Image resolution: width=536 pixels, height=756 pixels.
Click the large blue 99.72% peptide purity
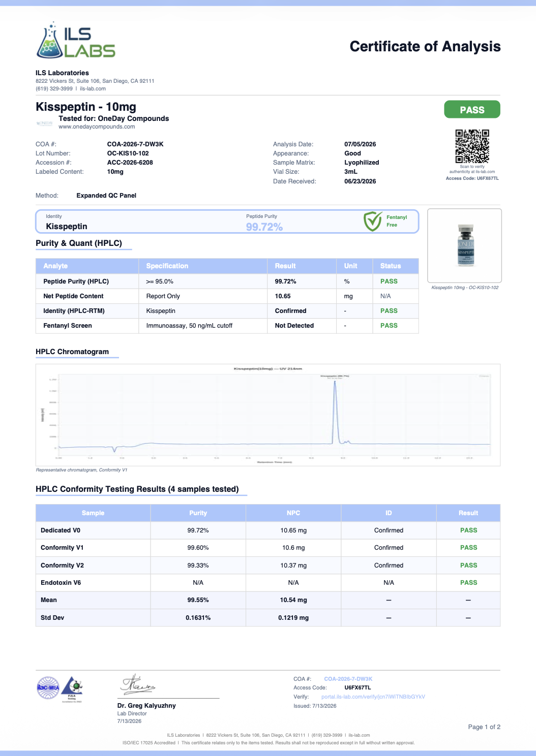click(264, 227)
